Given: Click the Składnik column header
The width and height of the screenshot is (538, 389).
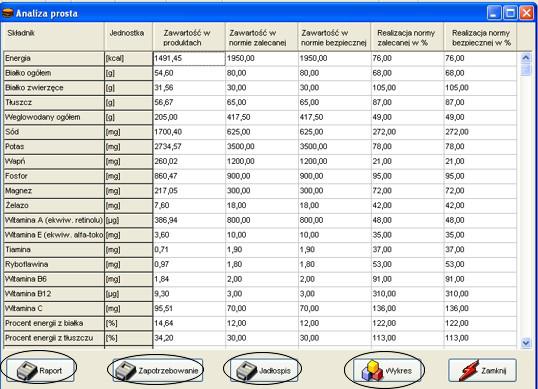Looking at the screenshot, I should click(54, 36).
